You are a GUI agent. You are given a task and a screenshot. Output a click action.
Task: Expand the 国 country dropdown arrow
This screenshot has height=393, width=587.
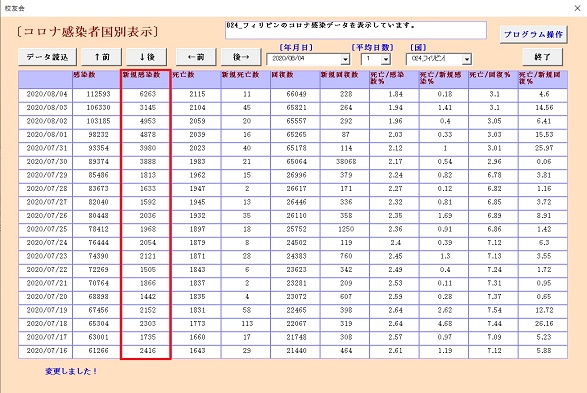466,59
